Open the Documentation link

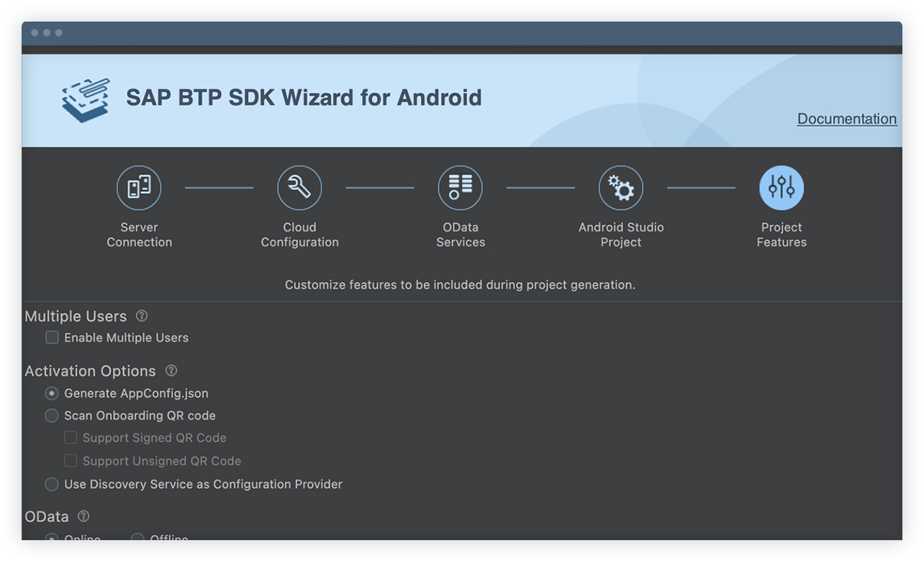tap(847, 119)
